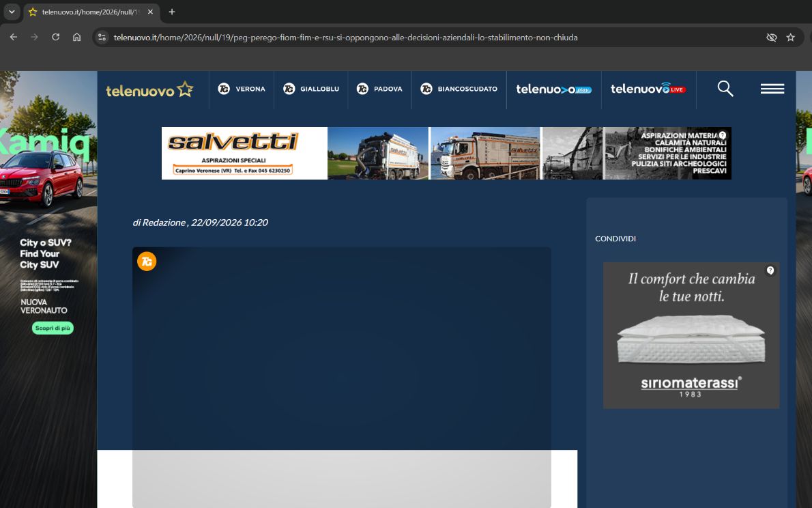
Task: Open a new browser tab
Action: click(x=172, y=12)
